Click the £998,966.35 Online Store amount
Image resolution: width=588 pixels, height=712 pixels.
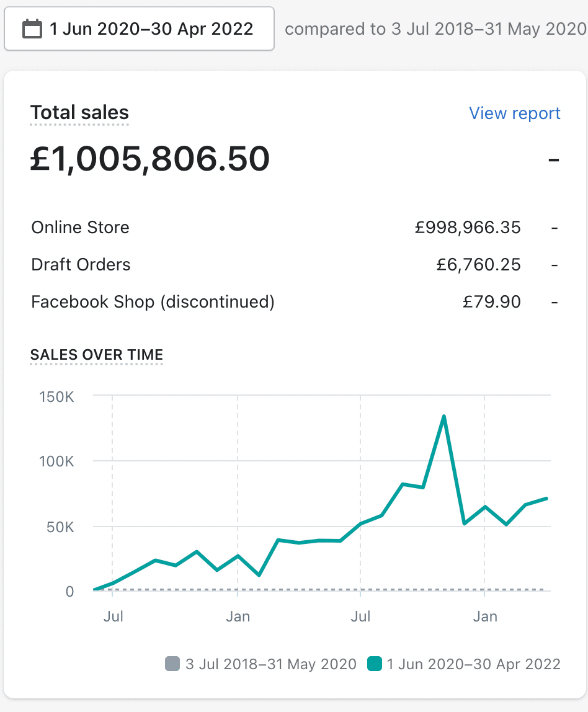468,228
